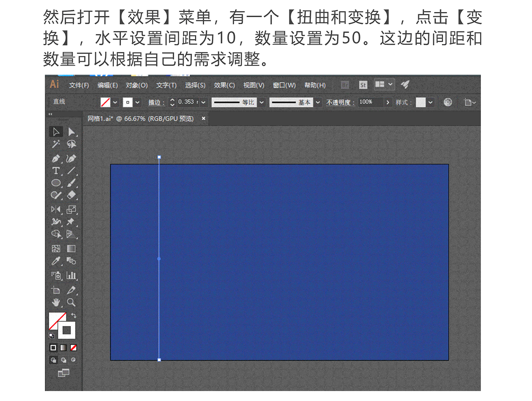Select the Paintbrush tool
The height and width of the screenshot is (401, 532).
click(x=71, y=183)
